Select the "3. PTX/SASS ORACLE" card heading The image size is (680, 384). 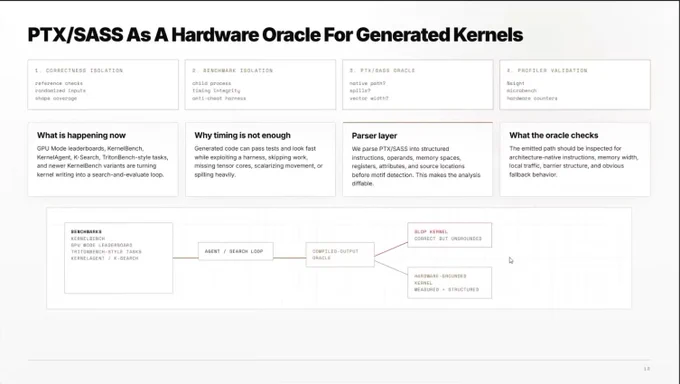(x=382, y=70)
